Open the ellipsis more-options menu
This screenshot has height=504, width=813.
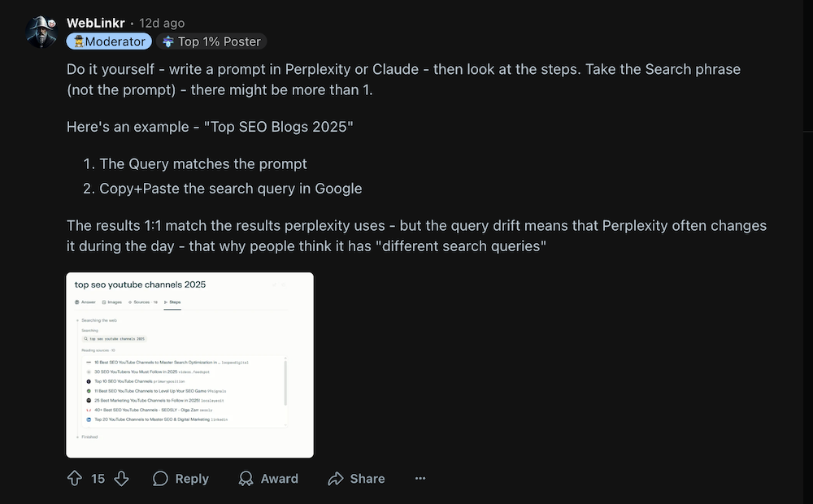(420, 479)
